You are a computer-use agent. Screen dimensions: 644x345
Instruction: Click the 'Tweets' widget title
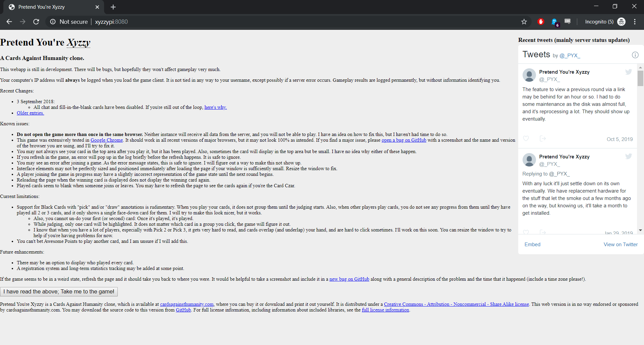click(x=536, y=54)
